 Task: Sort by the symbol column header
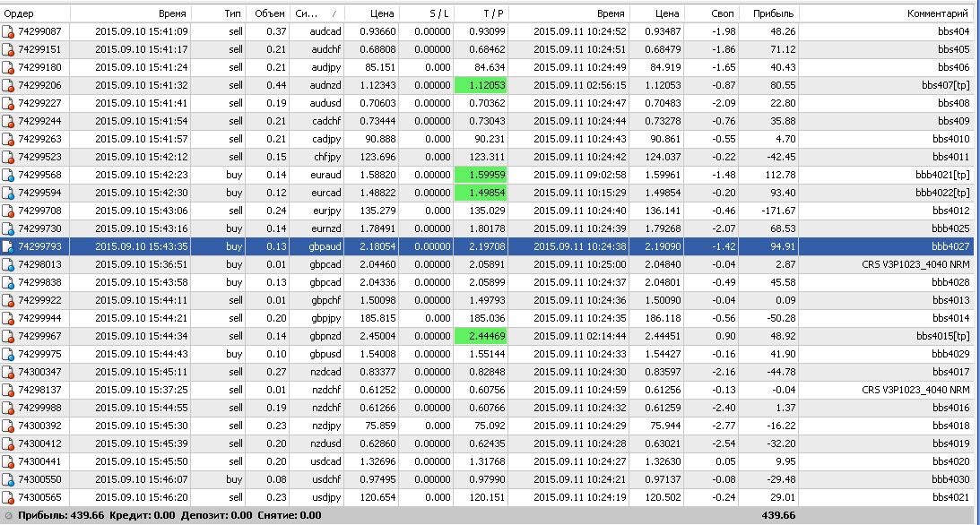coord(317,13)
